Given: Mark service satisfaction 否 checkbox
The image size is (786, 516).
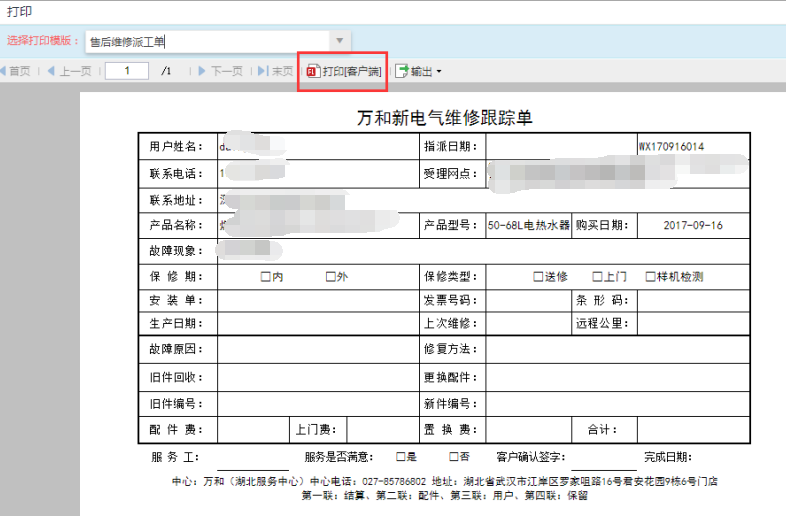Looking at the screenshot, I should (454, 457).
